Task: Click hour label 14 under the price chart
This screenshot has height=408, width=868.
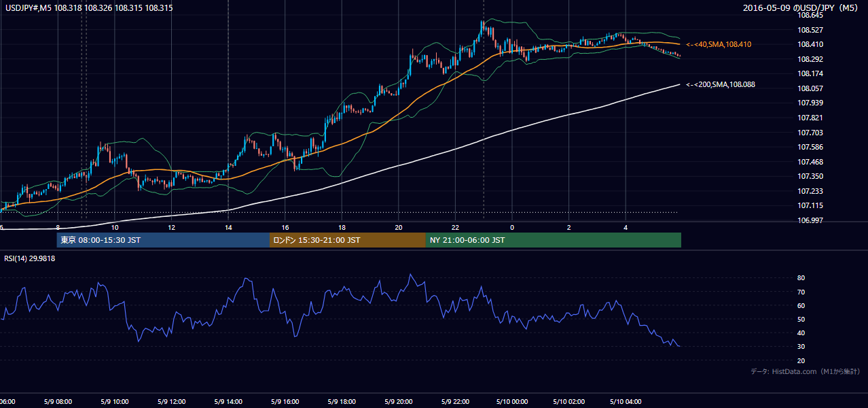Action: coord(228,227)
